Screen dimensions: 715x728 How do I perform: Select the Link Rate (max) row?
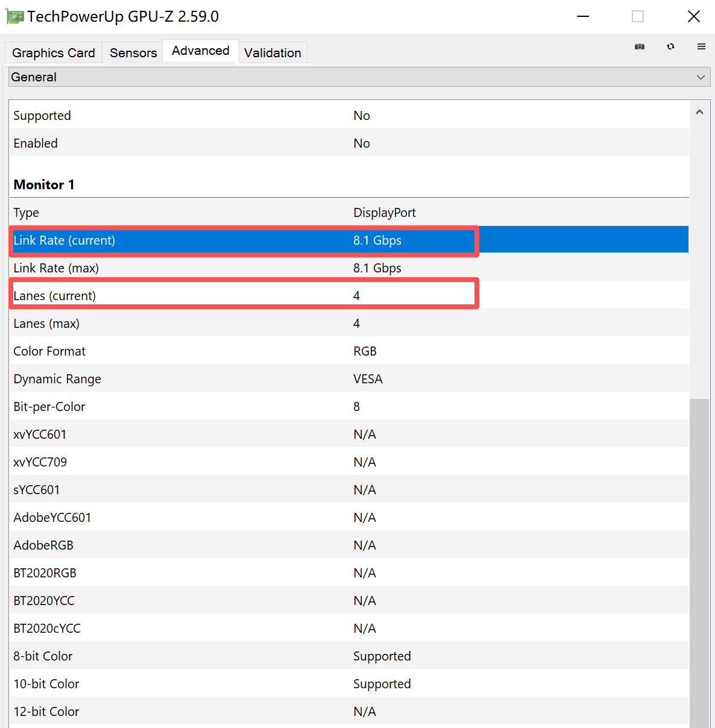tap(349, 268)
